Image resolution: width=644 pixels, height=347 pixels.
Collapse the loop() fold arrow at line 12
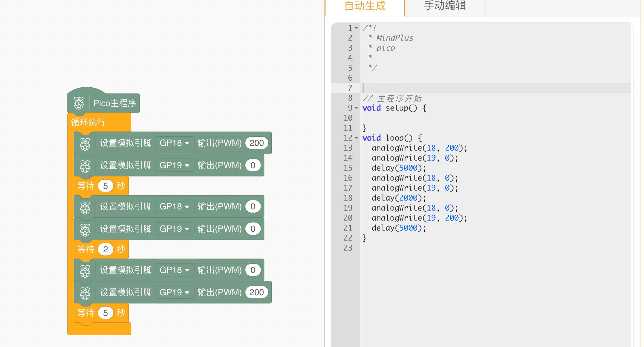coord(356,138)
